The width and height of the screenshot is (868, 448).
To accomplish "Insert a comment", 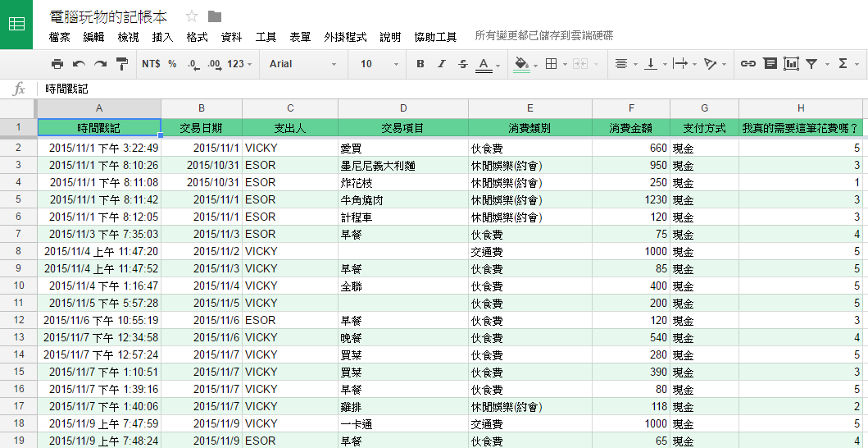I will point(770,64).
